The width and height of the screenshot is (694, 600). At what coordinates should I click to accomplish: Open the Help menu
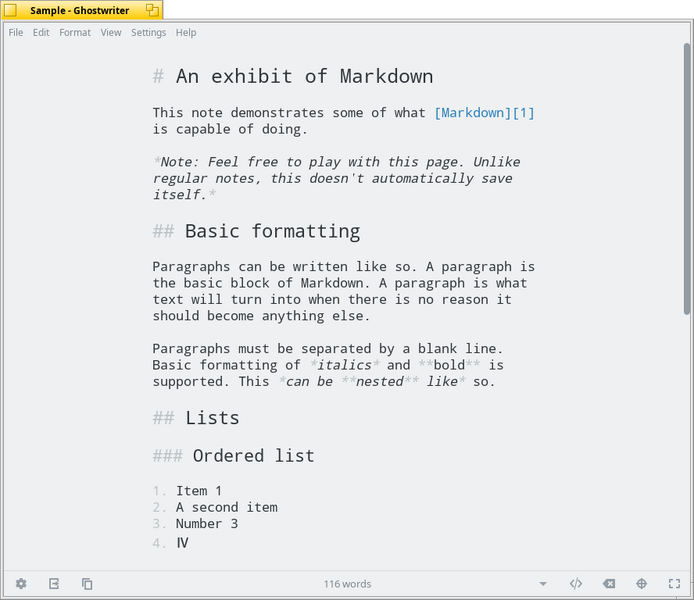[186, 32]
